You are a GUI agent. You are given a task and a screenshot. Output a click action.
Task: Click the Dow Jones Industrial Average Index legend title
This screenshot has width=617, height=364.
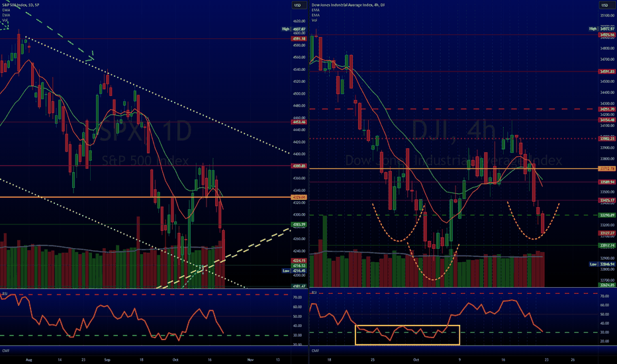348,5
